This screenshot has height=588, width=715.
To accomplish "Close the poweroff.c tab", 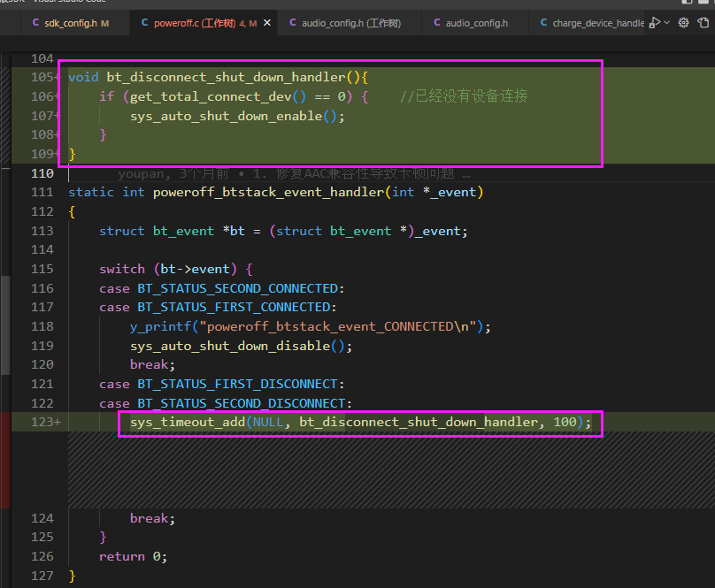I will [267, 22].
